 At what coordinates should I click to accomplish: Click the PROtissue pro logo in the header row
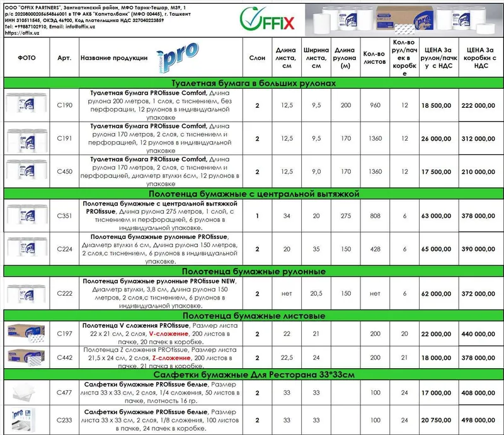tap(178, 57)
